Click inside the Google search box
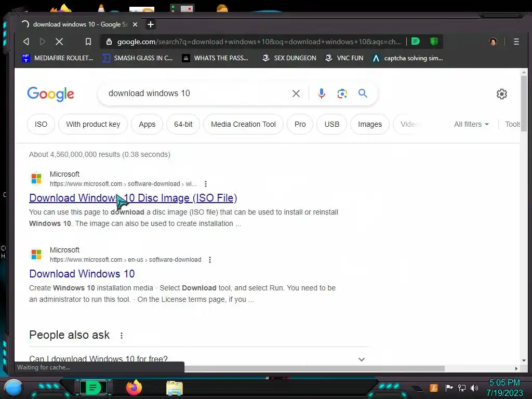The width and height of the screenshot is (532, 399). pos(197,94)
